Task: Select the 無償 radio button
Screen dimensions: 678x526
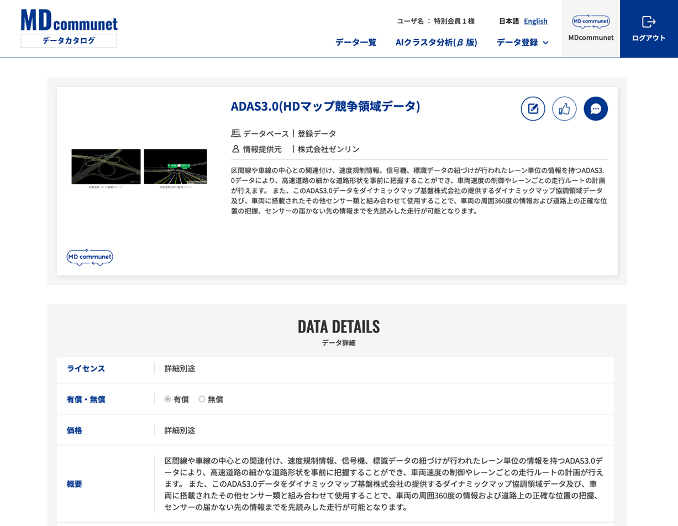Action: click(202, 399)
